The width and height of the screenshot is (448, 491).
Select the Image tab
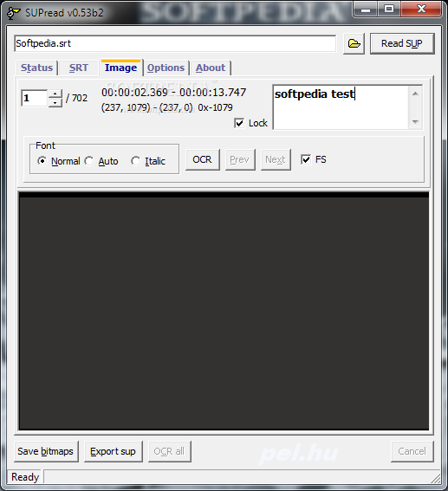(x=121, y=68)
